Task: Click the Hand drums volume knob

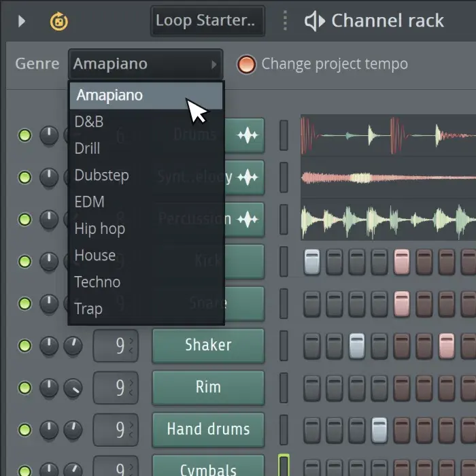Action: tap(73, 430)
